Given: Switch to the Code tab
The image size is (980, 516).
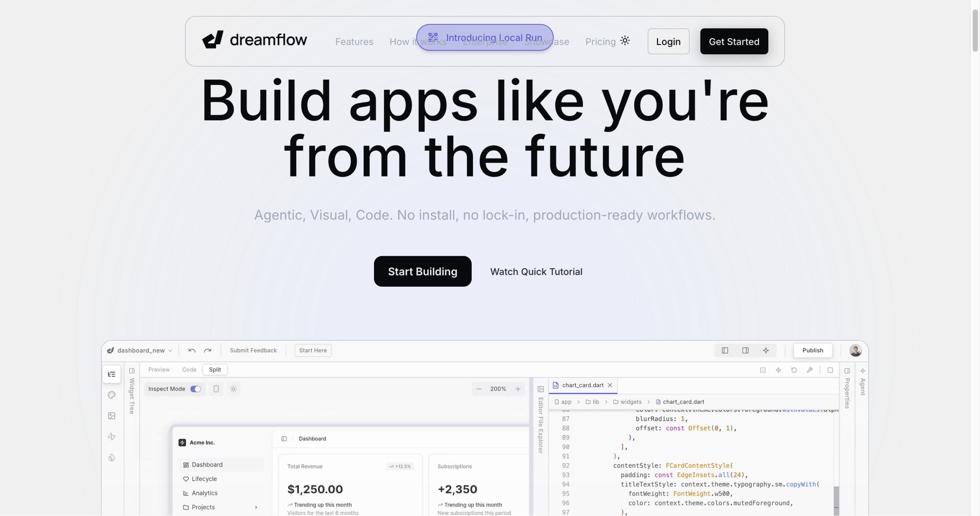Looking at the screenshot, I should click(189, 369).
